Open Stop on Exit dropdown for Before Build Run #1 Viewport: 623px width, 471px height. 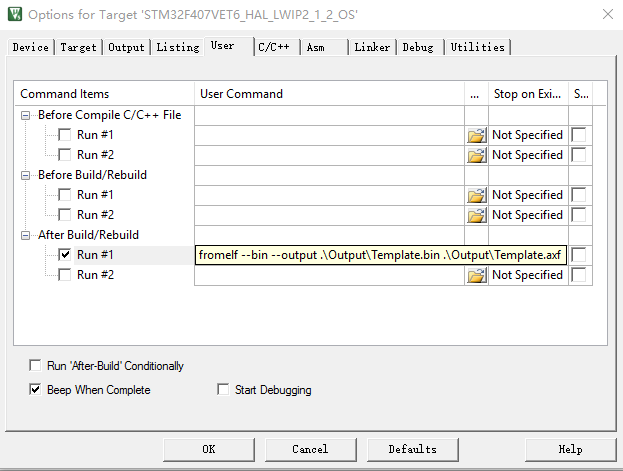(528, 195)
